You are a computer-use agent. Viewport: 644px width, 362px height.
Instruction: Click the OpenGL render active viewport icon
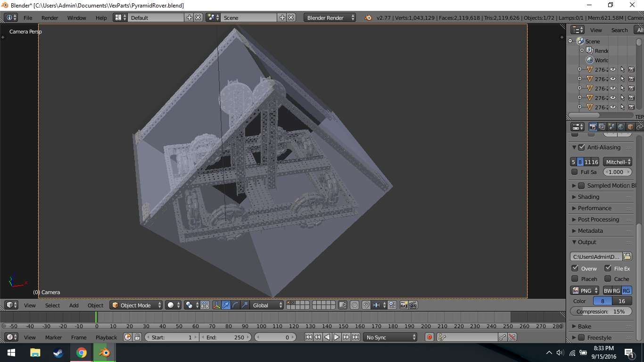404,305
